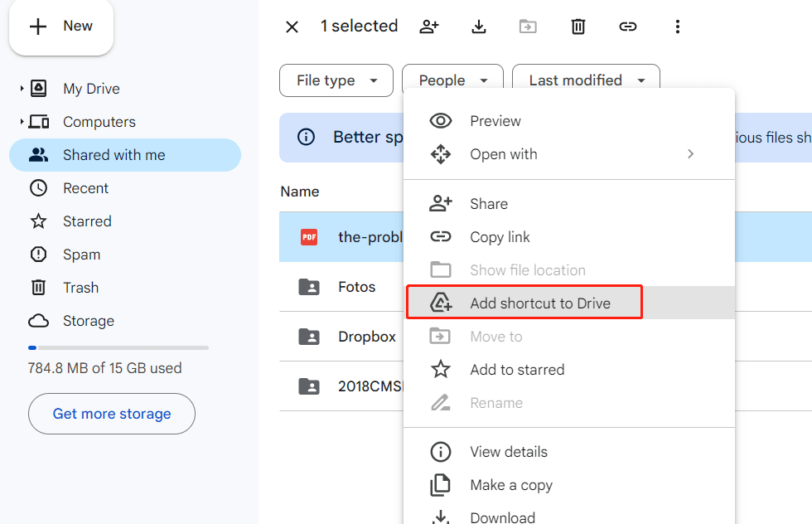This screenshot has height=524, width=812.
Task: Click the PDF file icon
Action: click(308, 237)
